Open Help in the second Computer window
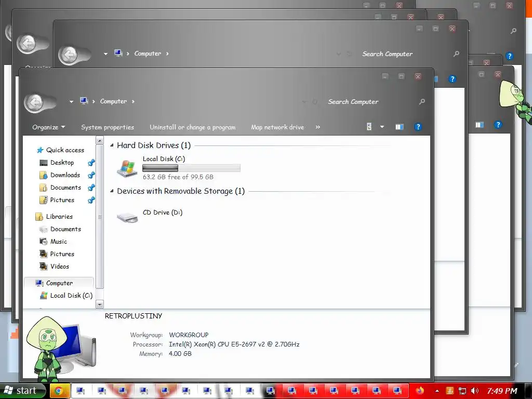Viewport: 532px width, 399px height. coord(452,79)
